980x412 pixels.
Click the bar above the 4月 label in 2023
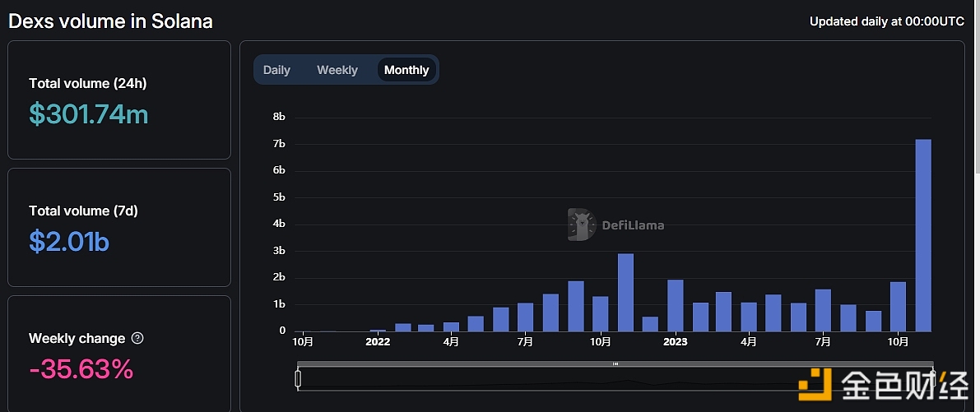pyautogui.click(x=749, y=317)
